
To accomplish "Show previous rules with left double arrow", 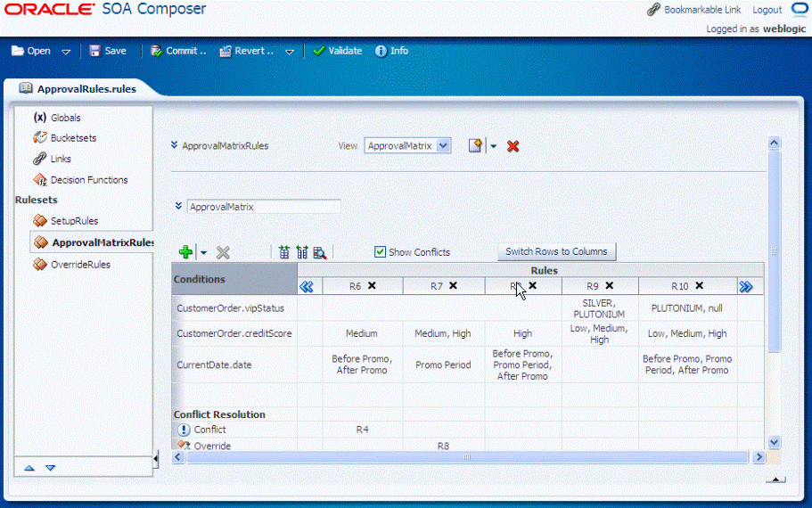I will point(307,286).
